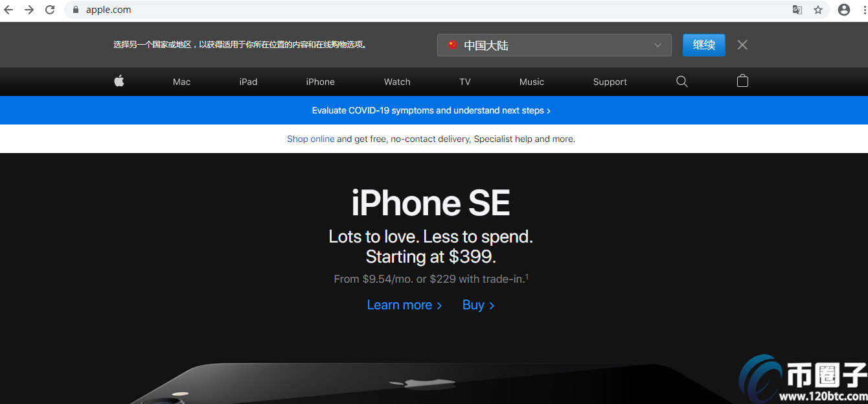Open the search magnifier icon
This screenshot has width=868, height=404.
681,81
